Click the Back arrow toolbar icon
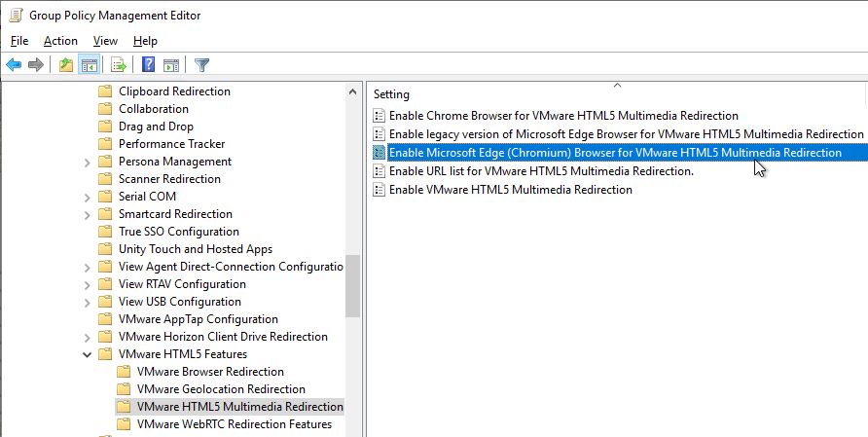This screenshot has width=868, height=437. click(x=14, y=65)
